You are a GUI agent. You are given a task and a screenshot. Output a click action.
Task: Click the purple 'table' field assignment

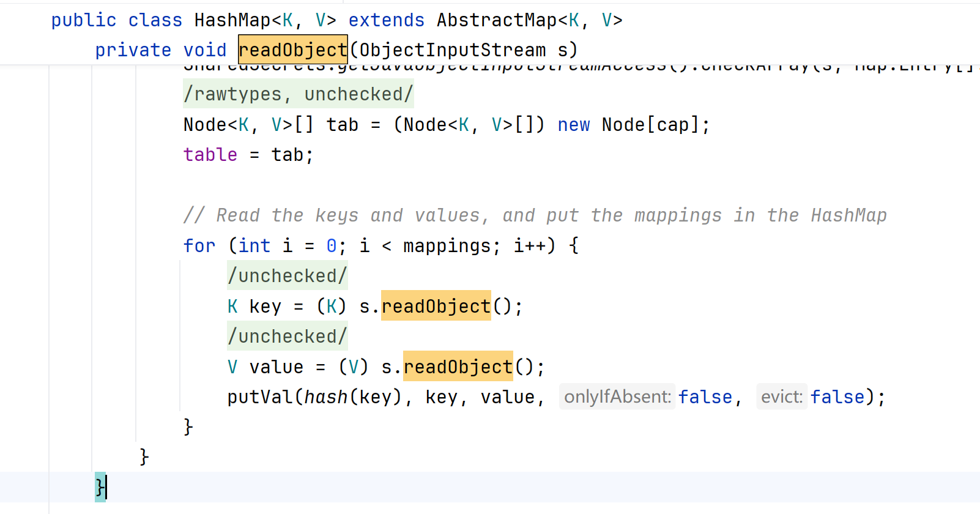(210, 154)
